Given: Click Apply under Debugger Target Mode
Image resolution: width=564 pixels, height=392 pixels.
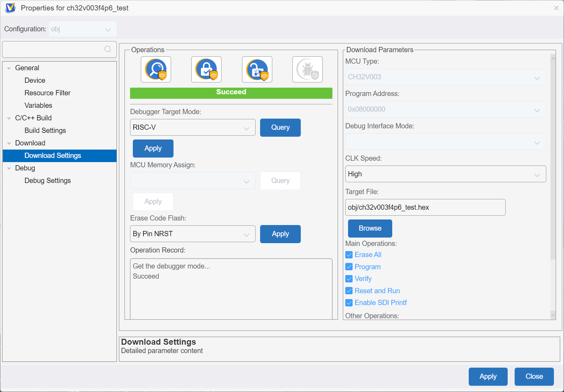Looking at the screenshot, I should pos(153,149).
